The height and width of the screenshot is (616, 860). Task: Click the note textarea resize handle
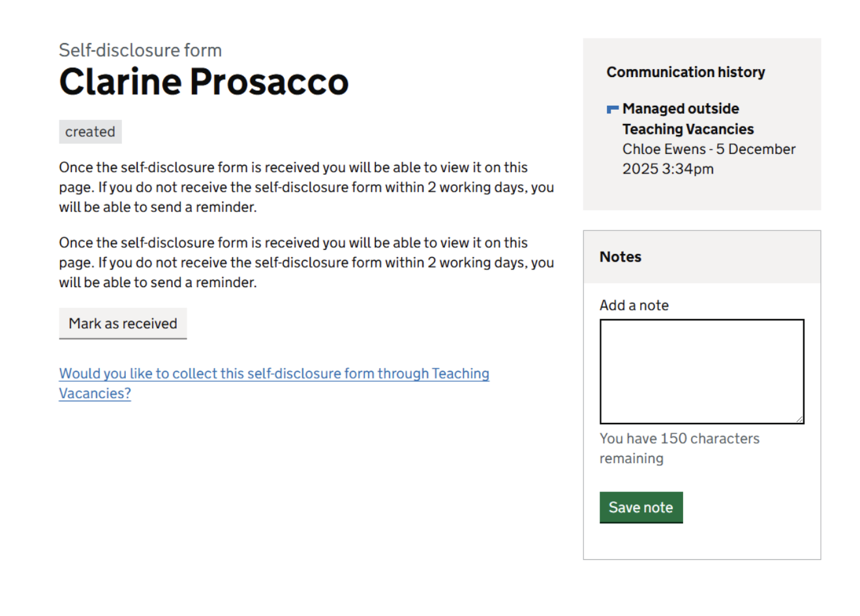click(799, 420)
